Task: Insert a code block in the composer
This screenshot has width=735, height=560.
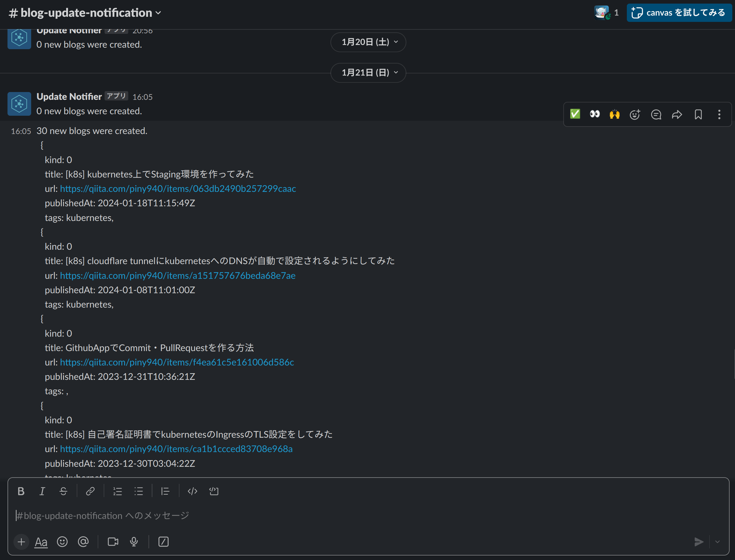Action: (x=214, y=491)
